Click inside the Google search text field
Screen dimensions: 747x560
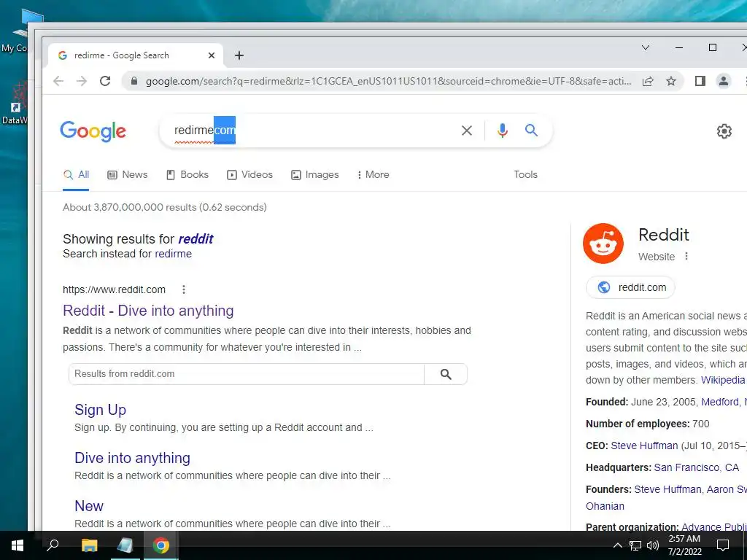309,131
